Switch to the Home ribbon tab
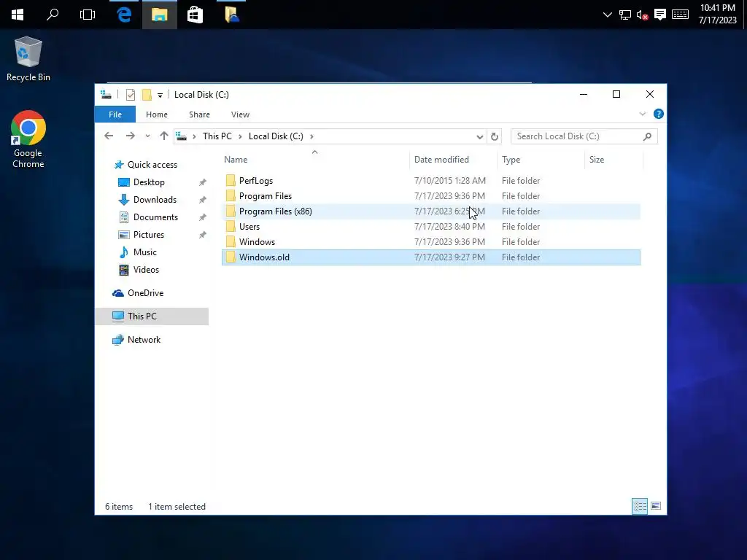 (157, 114)
